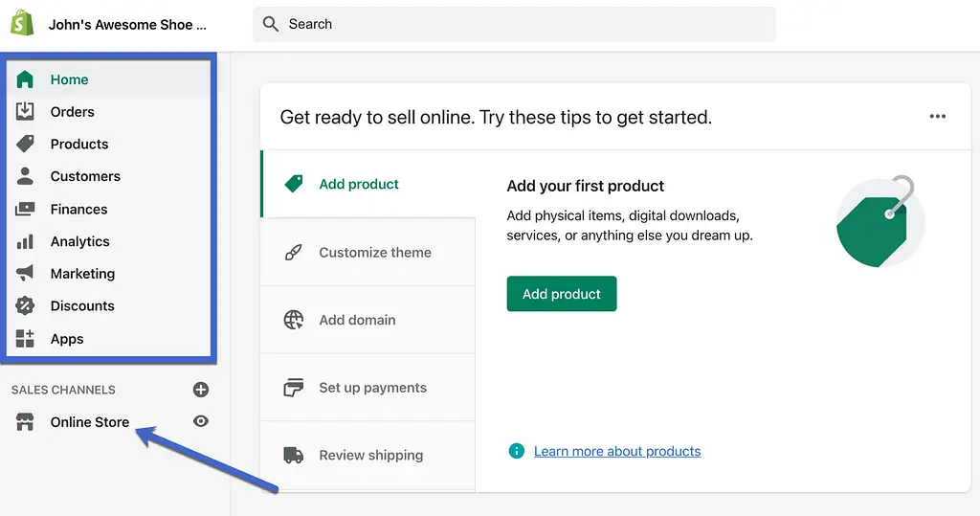This screenshot has width=980, height=516.
Task: Open Learn more about products link
Action: 617,451
